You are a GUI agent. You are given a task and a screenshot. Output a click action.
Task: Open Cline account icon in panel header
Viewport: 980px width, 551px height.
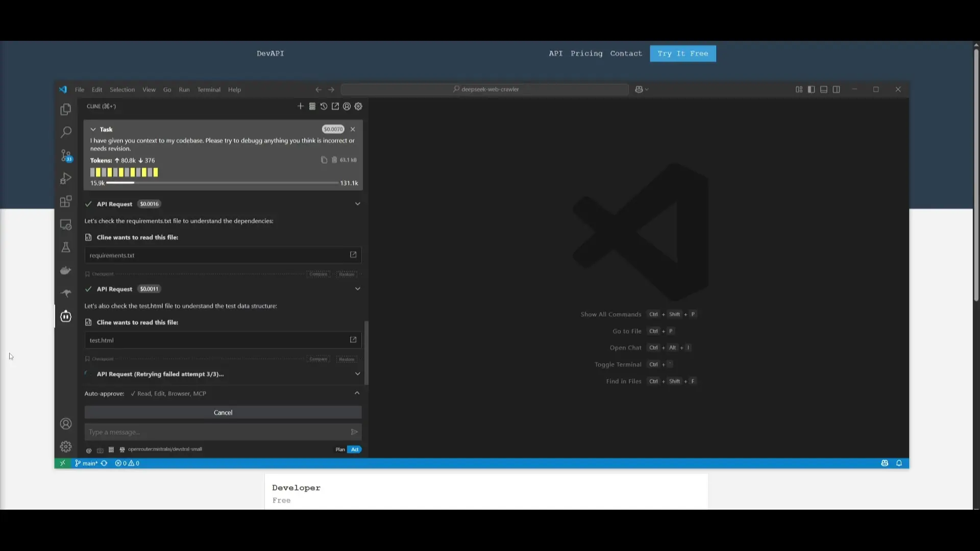pos(347,106)
